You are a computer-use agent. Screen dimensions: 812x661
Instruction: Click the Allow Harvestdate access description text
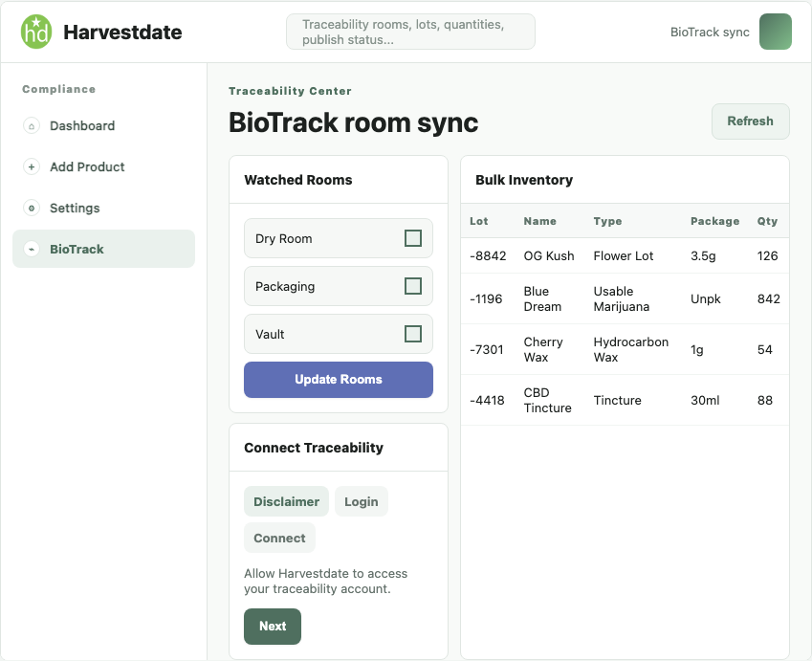[x=325, y=582]
